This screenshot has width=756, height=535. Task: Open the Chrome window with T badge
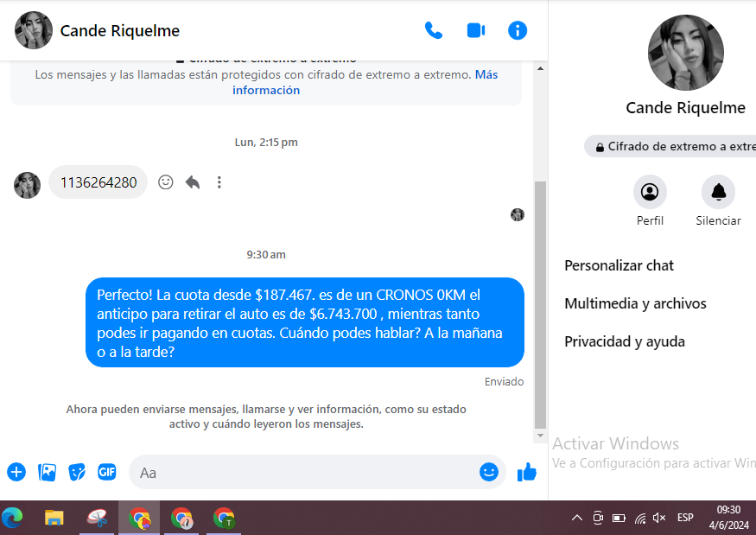pos(224,518)
